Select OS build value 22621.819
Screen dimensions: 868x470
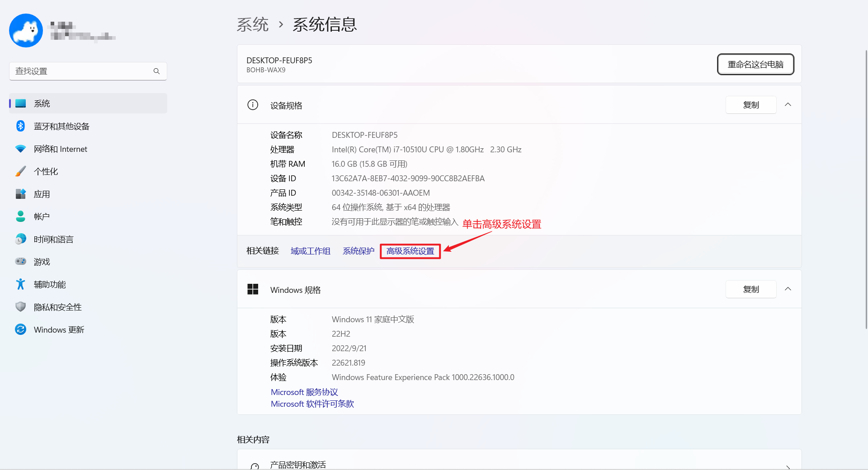point(349,363)
